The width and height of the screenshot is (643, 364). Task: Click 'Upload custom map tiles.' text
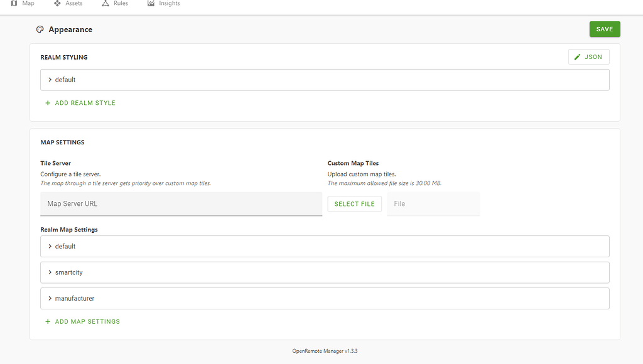(362, 174)
